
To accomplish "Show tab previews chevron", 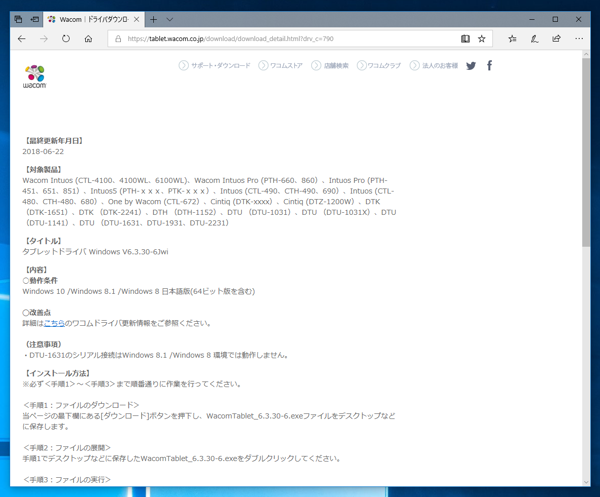I will point(170,19).
